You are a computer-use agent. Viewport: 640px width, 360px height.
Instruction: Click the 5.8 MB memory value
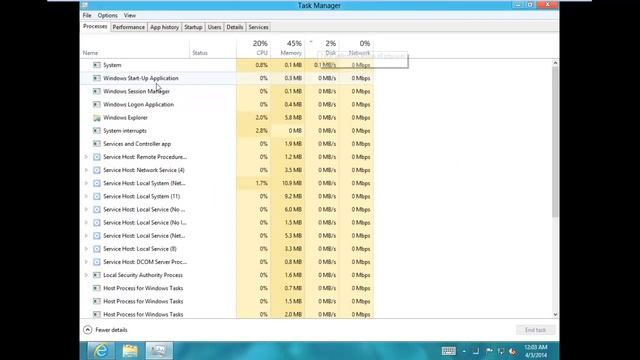[293, 118]
